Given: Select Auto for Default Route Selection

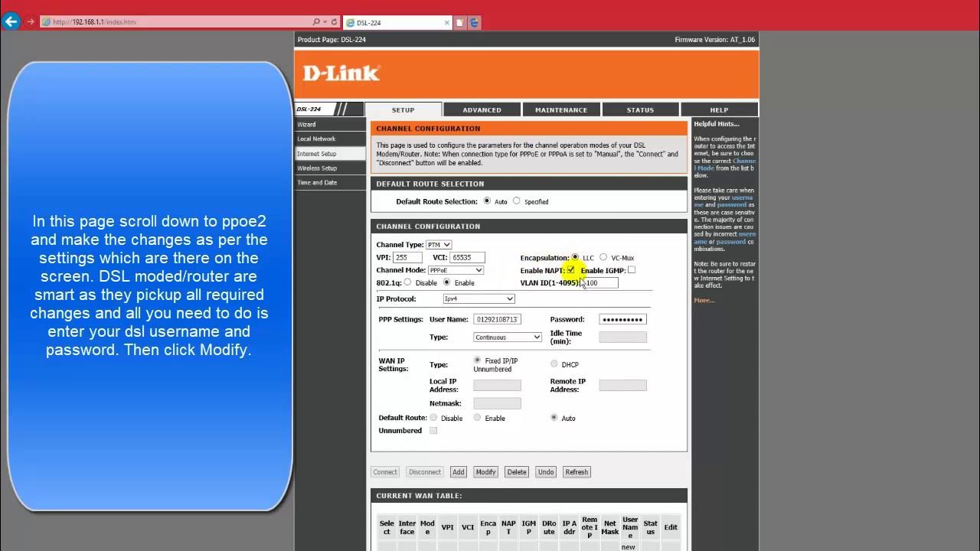Looking at the screenshot, I should coord(487,201).
